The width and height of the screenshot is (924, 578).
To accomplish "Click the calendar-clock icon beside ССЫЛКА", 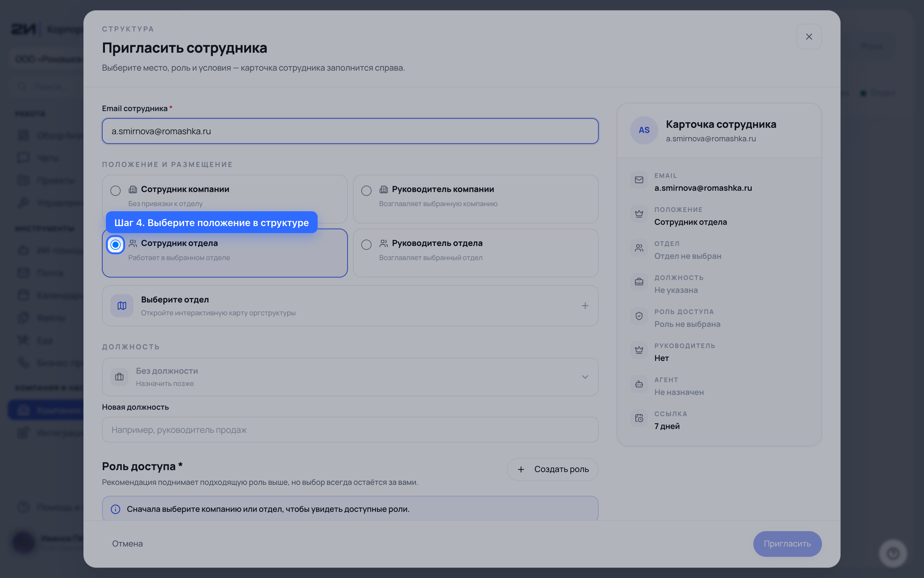I will [x=639, y=418].
